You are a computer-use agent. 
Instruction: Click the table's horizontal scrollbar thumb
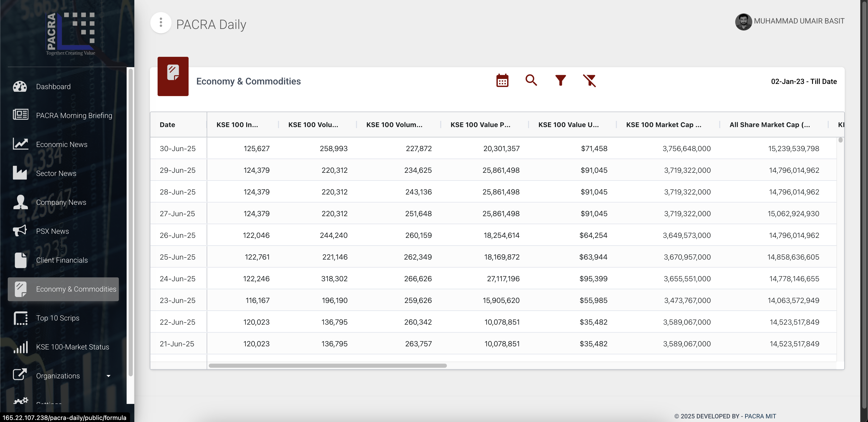coord(328,366)
